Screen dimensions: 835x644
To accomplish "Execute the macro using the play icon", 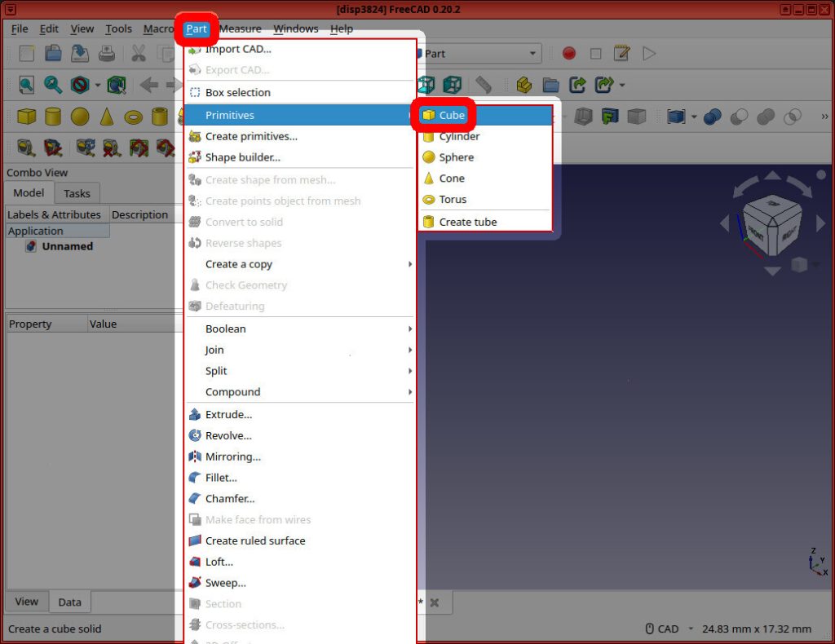I will 649,52.
